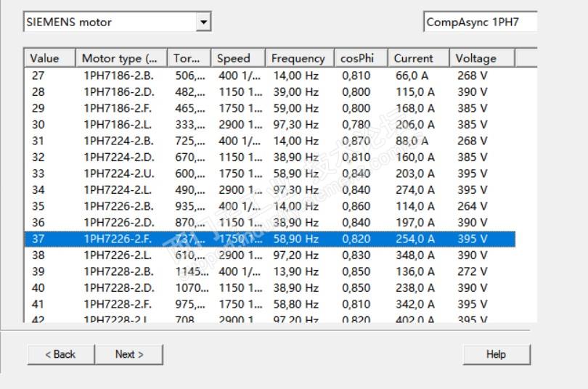
Task: Click the 13,90 Hz frequency cell
Action: pos(296,271)
